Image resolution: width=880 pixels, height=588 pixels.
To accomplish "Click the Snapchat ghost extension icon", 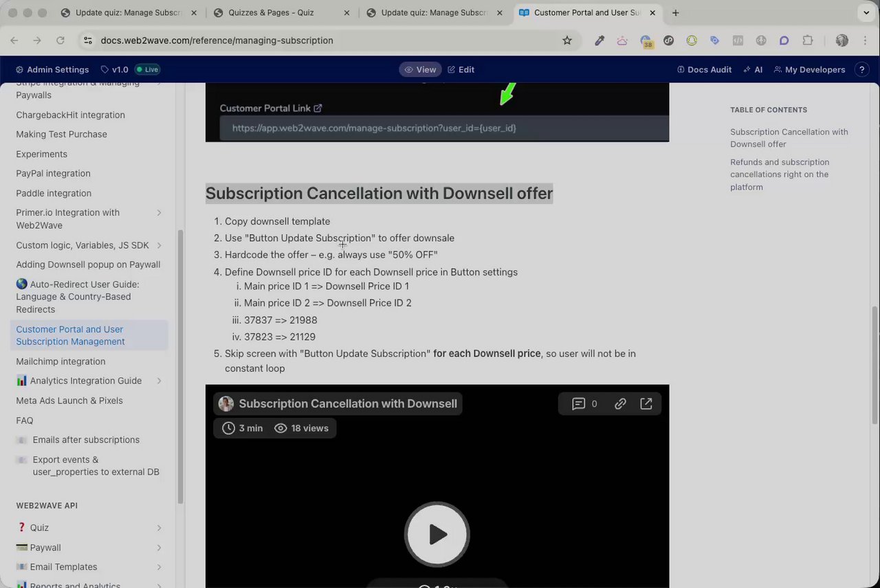I will click(692, 41).
